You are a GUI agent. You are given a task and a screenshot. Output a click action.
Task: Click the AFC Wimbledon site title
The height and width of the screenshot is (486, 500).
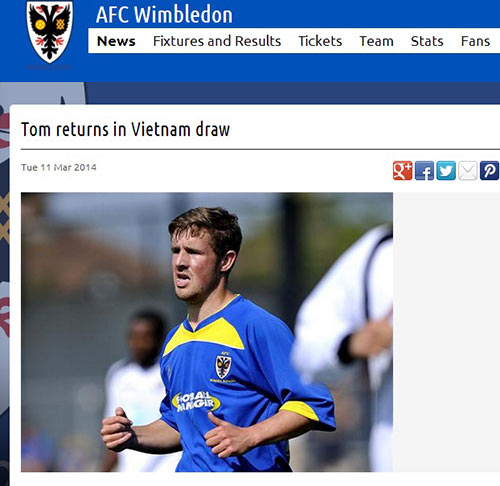coord(164,15)
